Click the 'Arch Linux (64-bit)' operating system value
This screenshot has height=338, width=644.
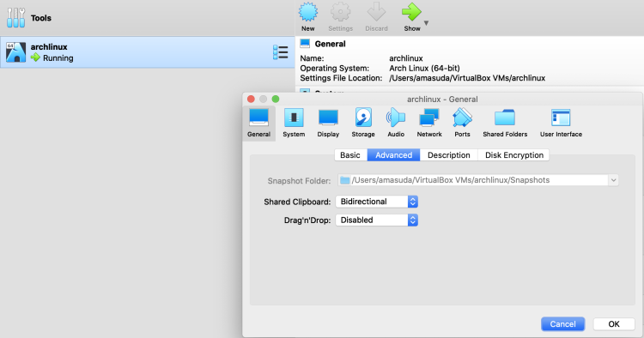pyautogui.click(x=424, y=68)
